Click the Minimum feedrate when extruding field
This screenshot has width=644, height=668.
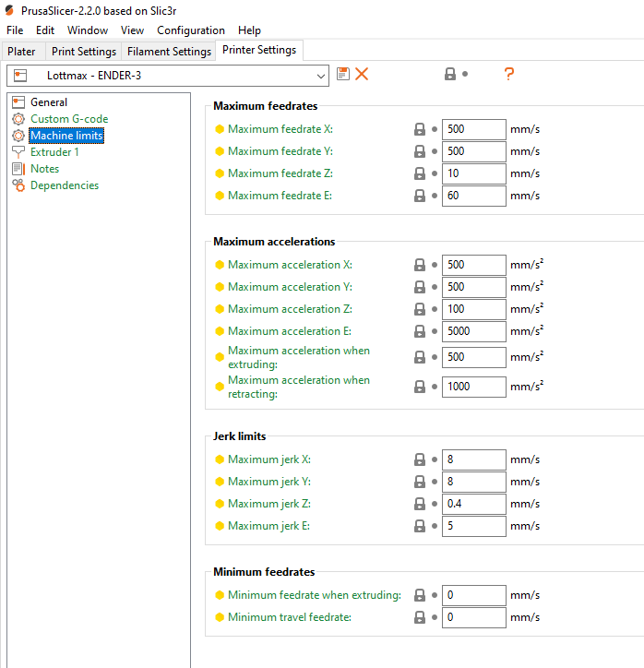tap(474, 595)
